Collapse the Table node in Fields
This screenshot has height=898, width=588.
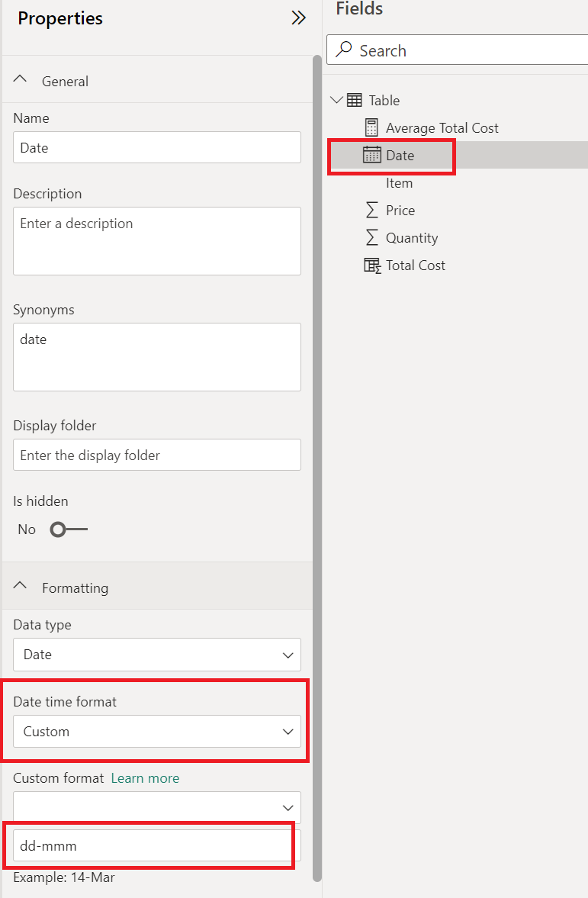click(336, 100)
